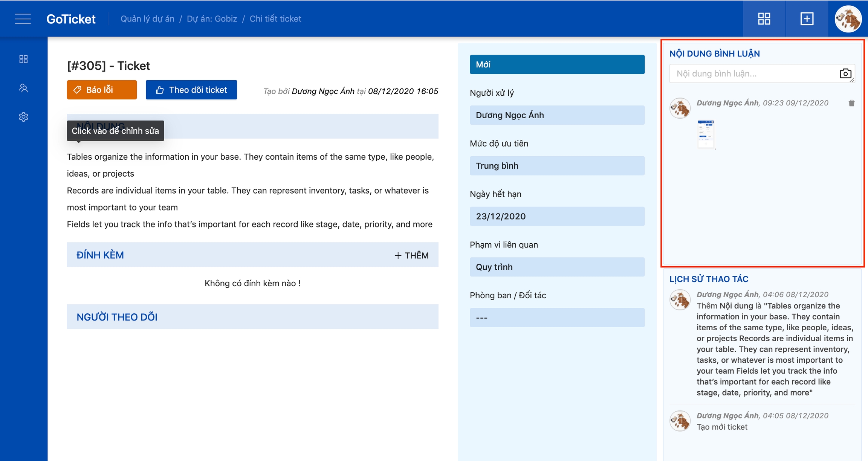Viewport: 868px width, 461px height.
Task: Go to Dự án: Gobiz breadcrumb
Action: pyautogui.click(x=212, y=19)
